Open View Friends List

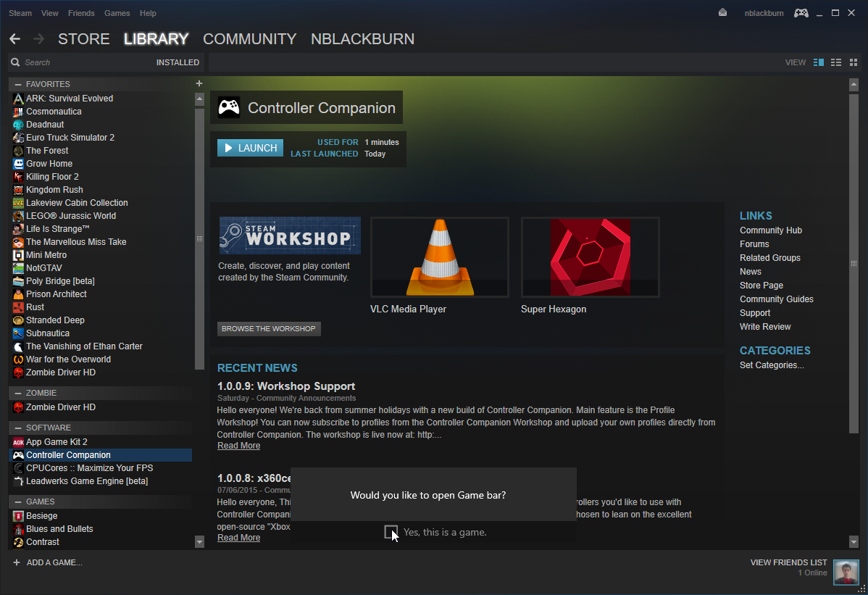point(788,562)
